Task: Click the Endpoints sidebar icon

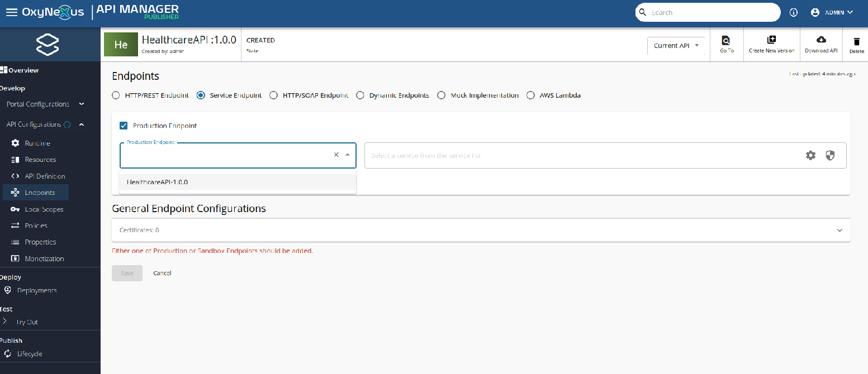Action: [x=16, y=193]
